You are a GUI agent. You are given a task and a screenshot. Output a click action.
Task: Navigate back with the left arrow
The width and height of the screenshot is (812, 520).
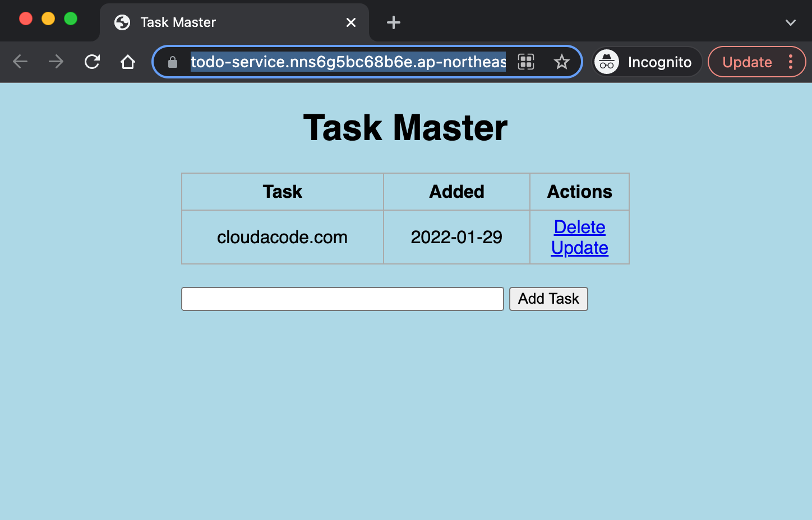click(x=20, y=62)
